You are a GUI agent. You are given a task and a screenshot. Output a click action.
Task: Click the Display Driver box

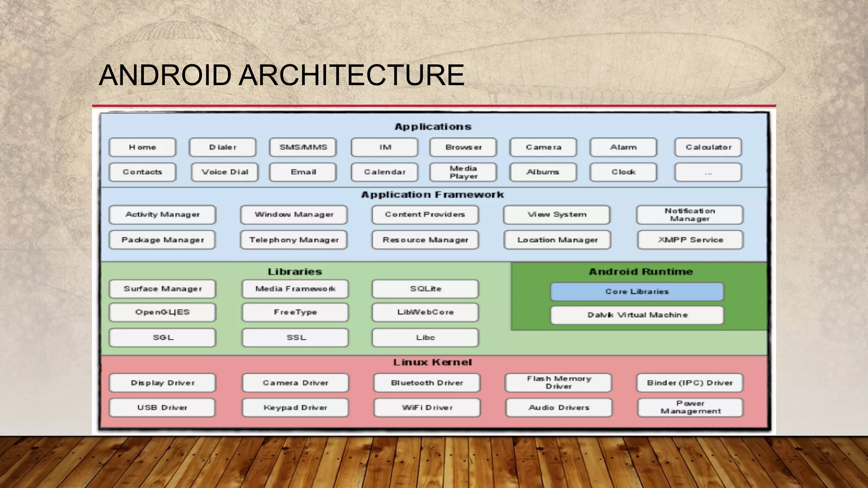point(162,383)
